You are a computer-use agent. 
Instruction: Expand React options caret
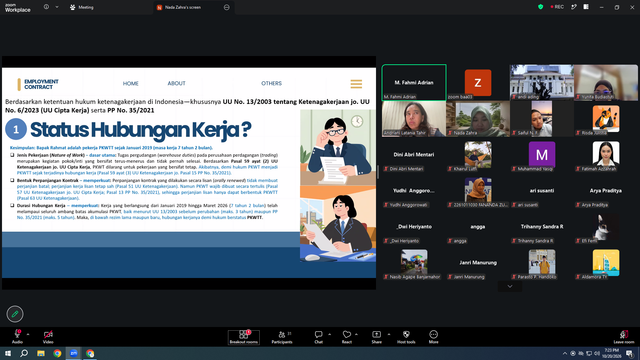pos(356,334)
